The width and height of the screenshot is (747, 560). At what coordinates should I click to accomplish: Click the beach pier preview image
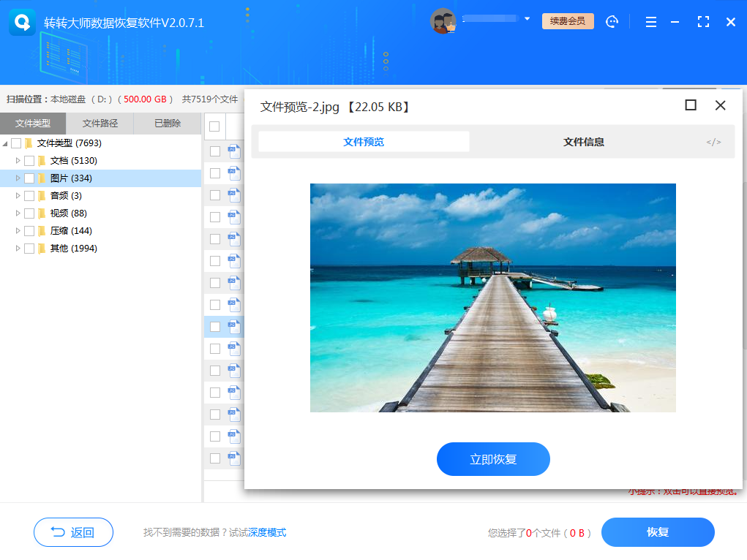pyautogui.click(x=492, y=298)
